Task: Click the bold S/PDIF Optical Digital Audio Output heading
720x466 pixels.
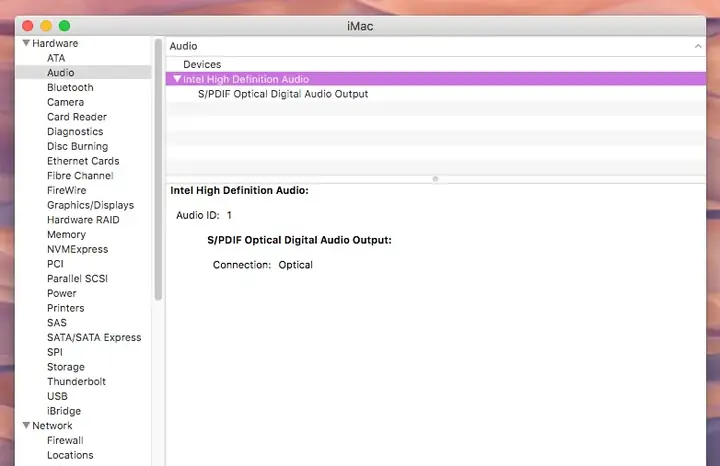Action: (x=299, y=240)
